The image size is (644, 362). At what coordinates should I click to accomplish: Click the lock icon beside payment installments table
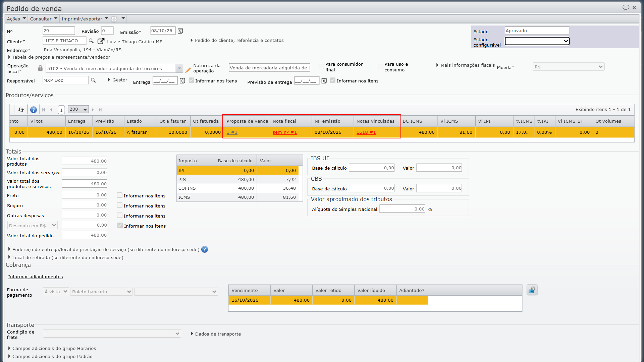point(532,290)
